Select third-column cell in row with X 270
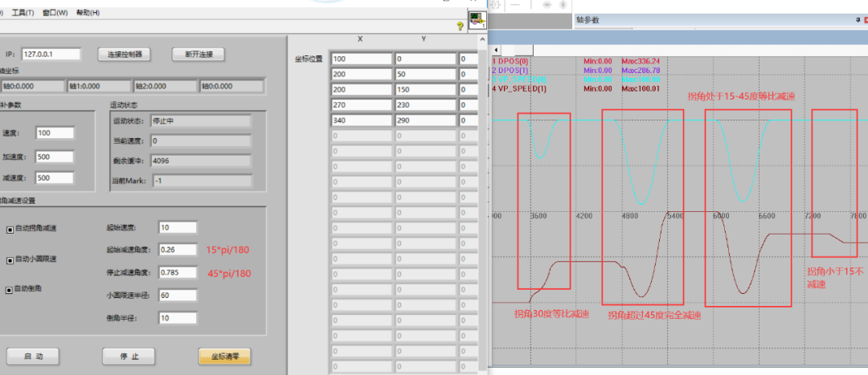 (x=468, y=105)
